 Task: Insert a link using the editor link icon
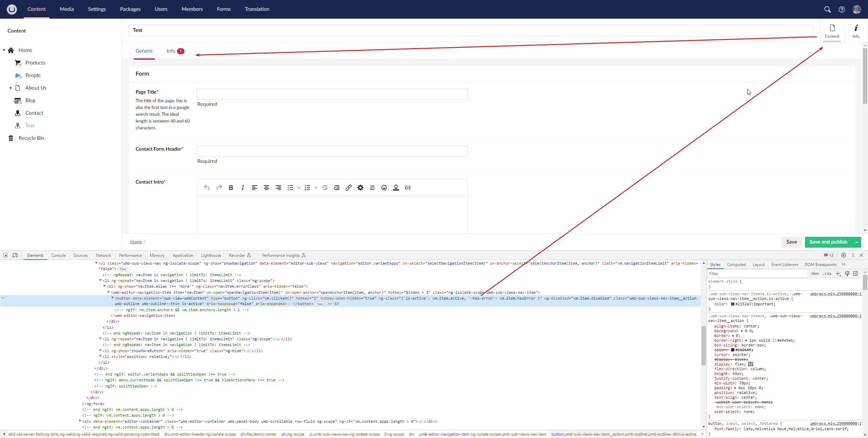click(x=348, y=187)
